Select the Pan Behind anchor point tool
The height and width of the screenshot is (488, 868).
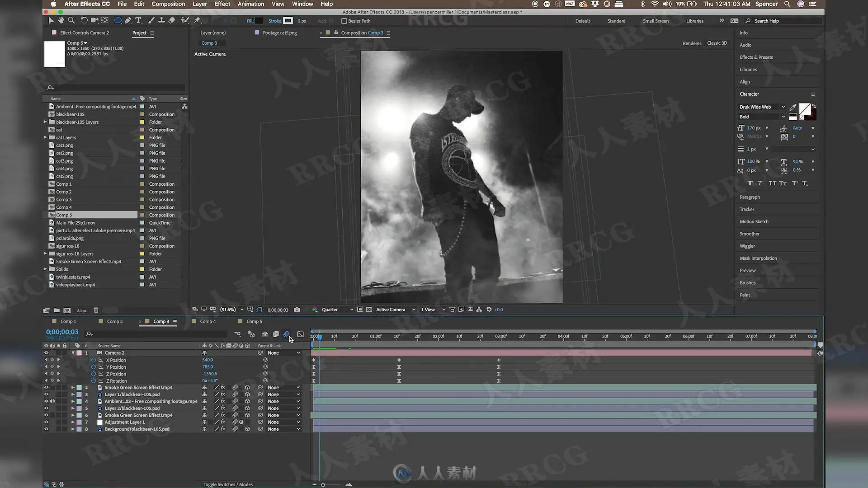click(105, 20)
